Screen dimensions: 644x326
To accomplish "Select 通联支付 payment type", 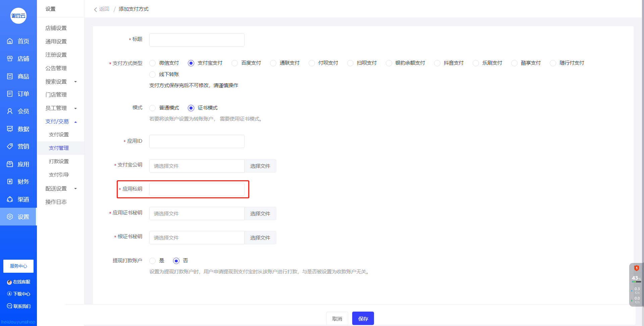I will [273, 63].
